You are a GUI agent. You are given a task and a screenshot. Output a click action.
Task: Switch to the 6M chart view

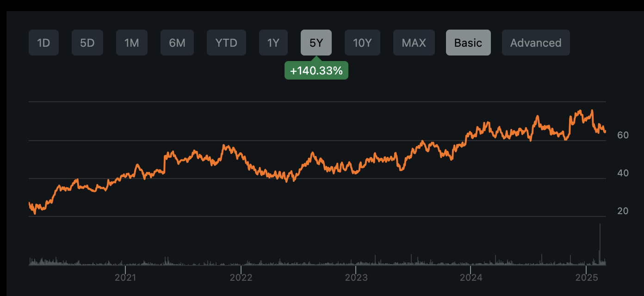coord(177,42)
